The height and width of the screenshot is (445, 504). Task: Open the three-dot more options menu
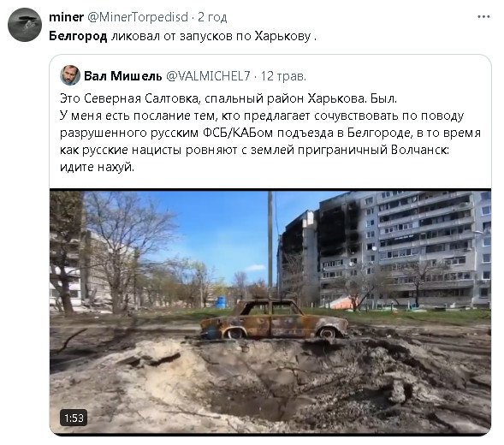(483, 17)
